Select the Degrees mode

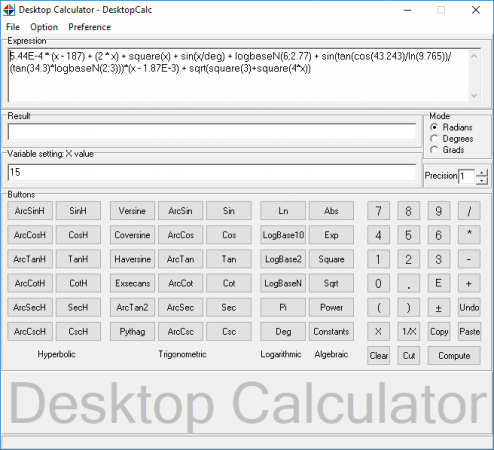[451, 139]
